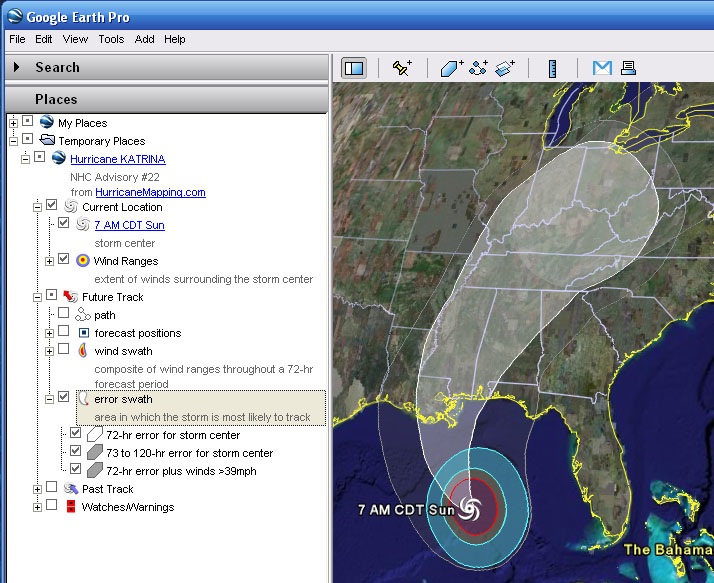Uncheck the 7 AM CDT Sun checkbox
Viewport: 714px width, 583px height.
point(63,223)
